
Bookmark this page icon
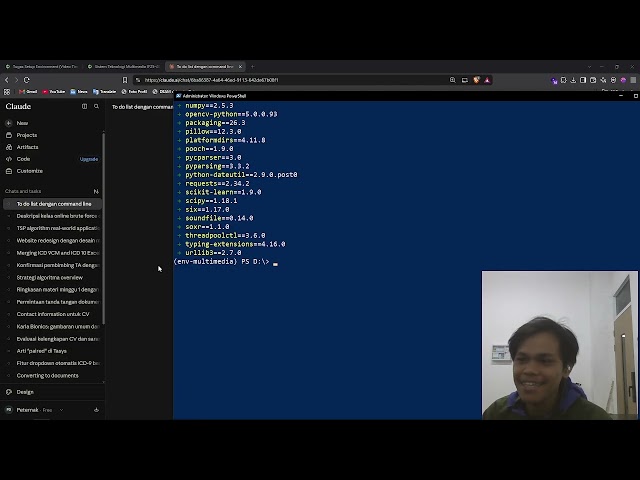[x=125, y=80]
